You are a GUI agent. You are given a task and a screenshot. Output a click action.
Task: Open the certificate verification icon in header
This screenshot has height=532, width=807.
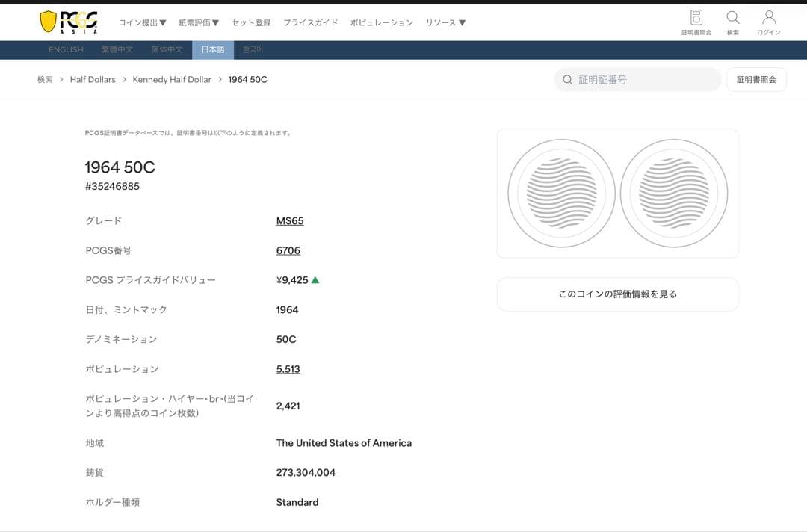(696, 18)
